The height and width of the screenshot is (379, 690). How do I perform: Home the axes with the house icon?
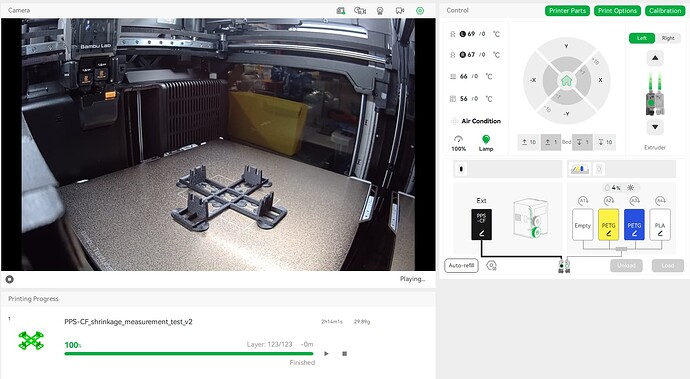566,81
